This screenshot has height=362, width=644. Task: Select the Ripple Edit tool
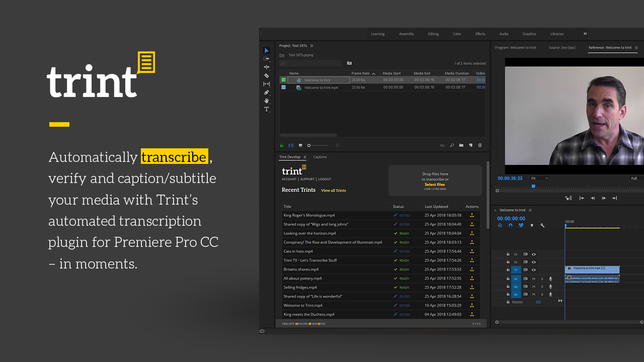(267, 67)
